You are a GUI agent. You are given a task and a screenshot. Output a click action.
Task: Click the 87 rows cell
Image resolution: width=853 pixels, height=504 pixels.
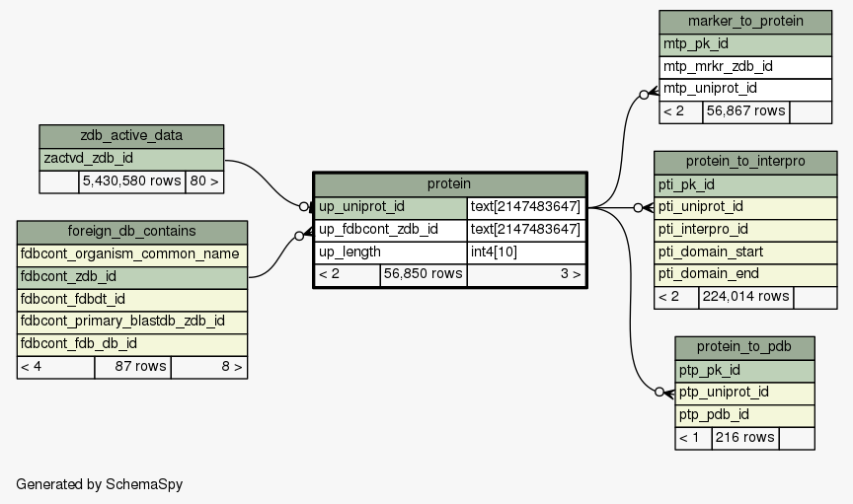132,368
